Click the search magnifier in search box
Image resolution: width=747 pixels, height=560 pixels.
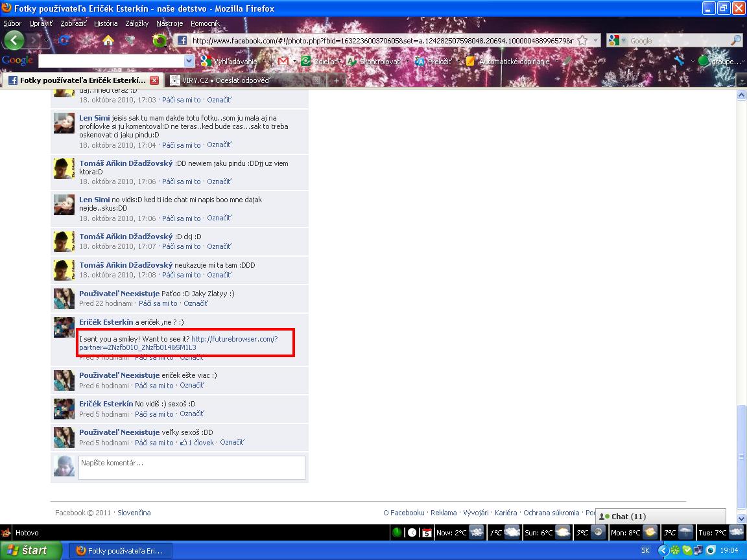(735, 40)
